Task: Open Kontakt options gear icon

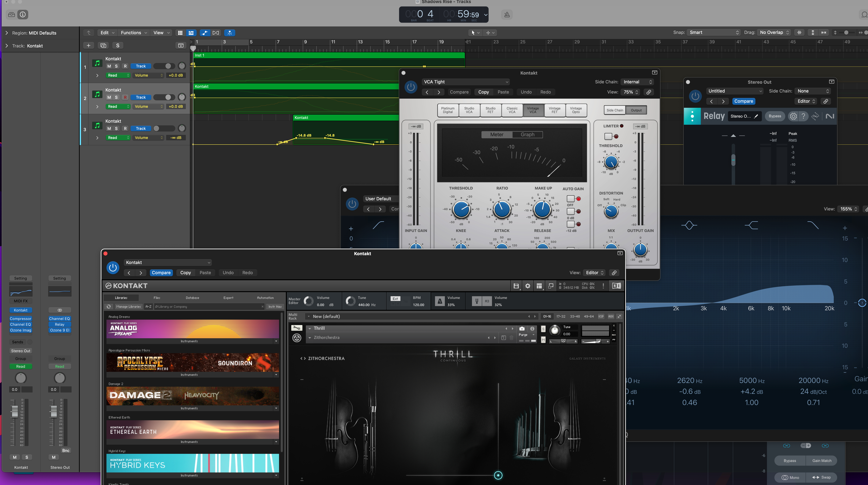Action: point(528,286)
